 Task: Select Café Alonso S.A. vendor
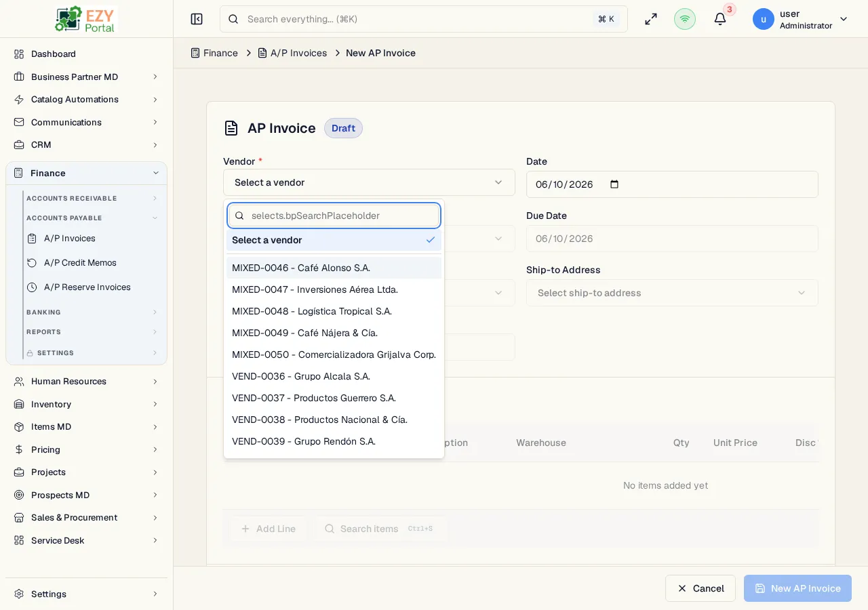(x=334, y=268)
